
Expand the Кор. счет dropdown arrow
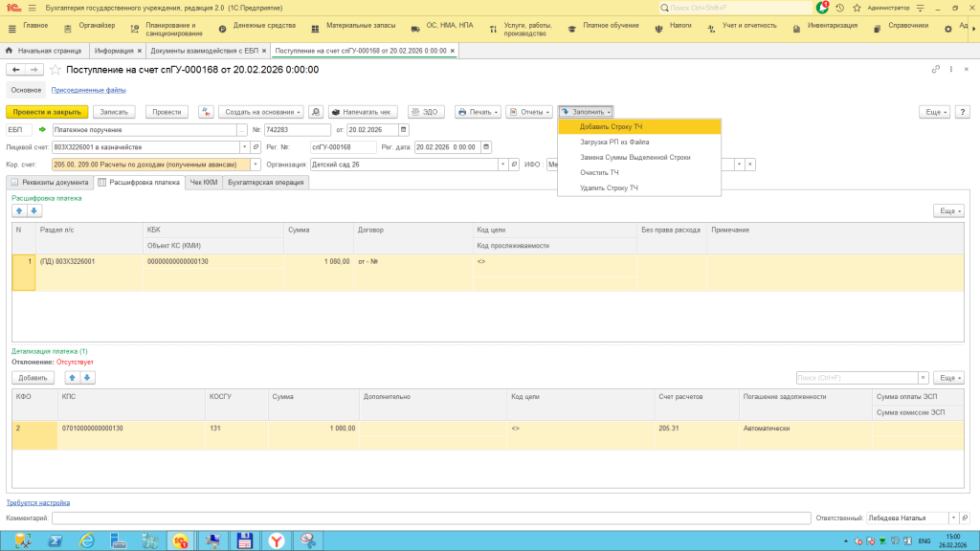256,165
